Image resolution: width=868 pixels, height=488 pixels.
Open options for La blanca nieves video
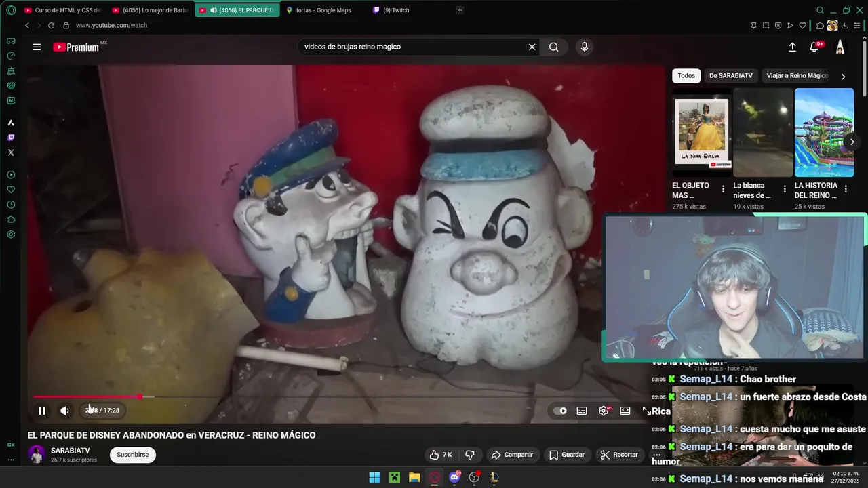(x=785, y=189)
